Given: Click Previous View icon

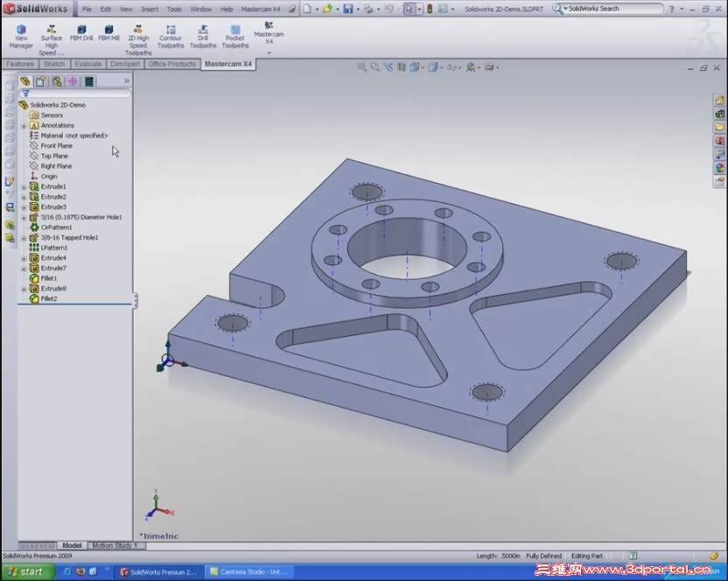Looking at the screenshot, I should click(388, 67).
